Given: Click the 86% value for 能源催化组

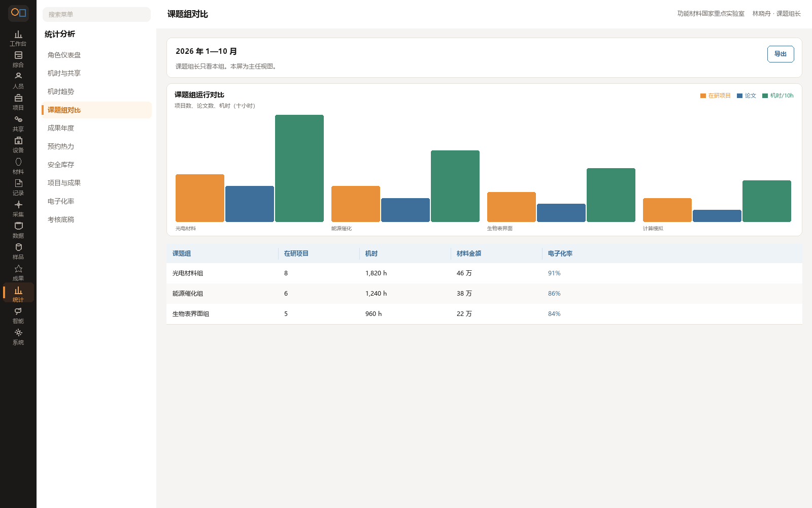Looking at the screenshot, I should (554, 294).
